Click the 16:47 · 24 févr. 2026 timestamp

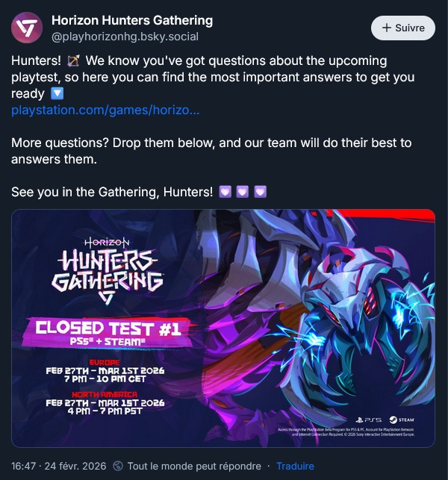(59, 467)
